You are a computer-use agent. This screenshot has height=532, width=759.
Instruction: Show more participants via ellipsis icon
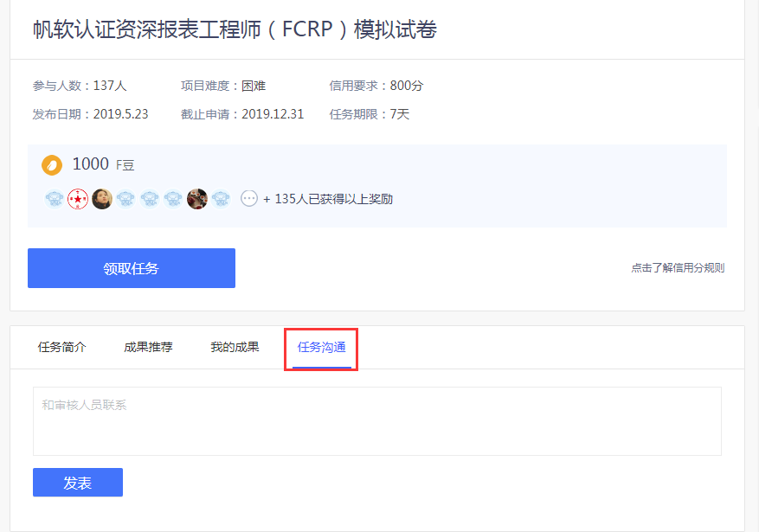pos(249,199)
